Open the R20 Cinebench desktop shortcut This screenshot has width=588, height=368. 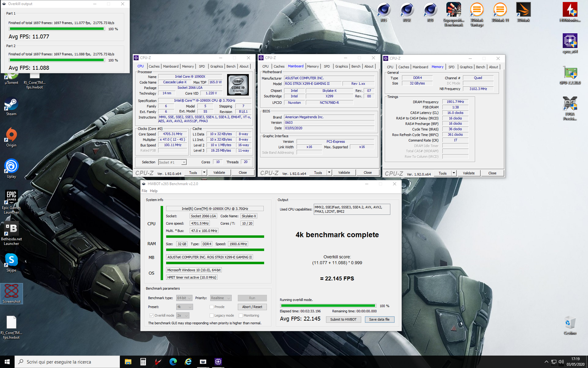(430, 12)
